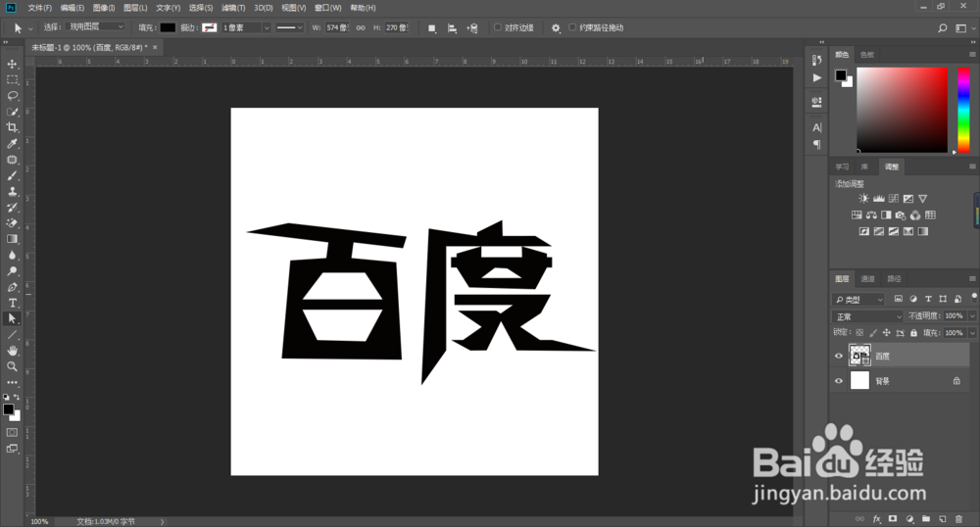Open the search icon in options bar
Screen dimensions: 980x527
[942, 28]
